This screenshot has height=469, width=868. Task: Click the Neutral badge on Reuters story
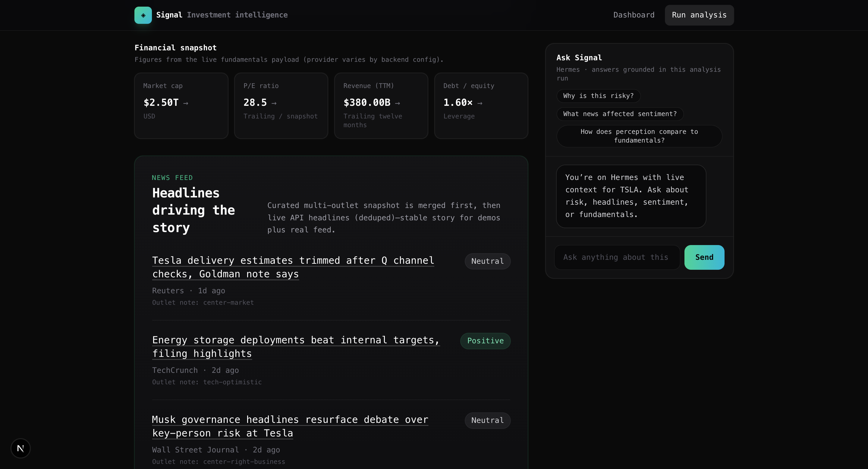coord(487,261)
